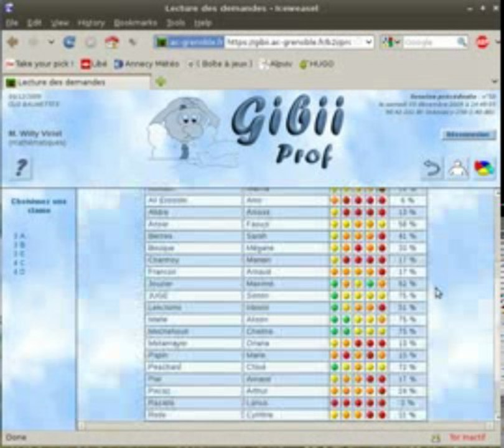Go back with the browser back arrow

[13, 42]
